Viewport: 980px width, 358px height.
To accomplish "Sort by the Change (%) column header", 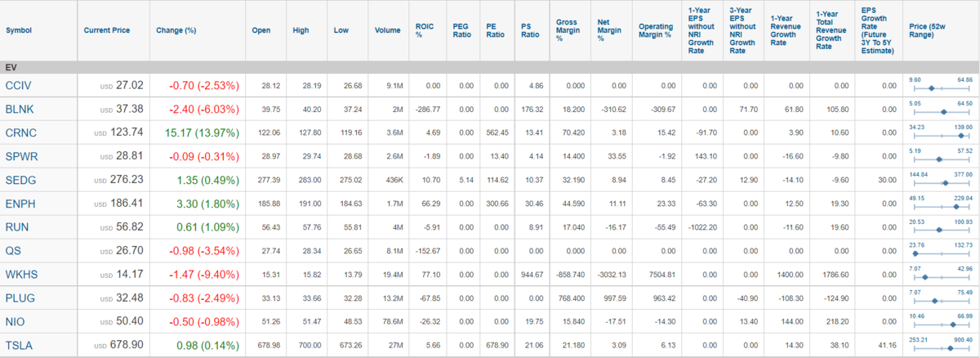I will [176, 30].
